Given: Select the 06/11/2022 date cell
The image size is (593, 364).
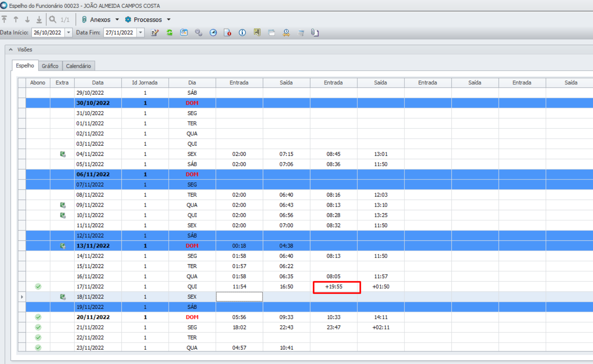Looking at the screenshot, I should (98, 174).
